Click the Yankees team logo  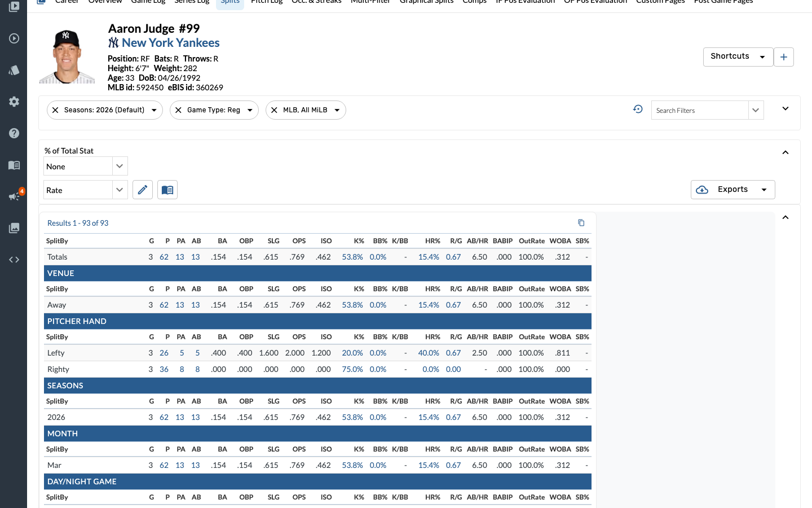(113, 43)
